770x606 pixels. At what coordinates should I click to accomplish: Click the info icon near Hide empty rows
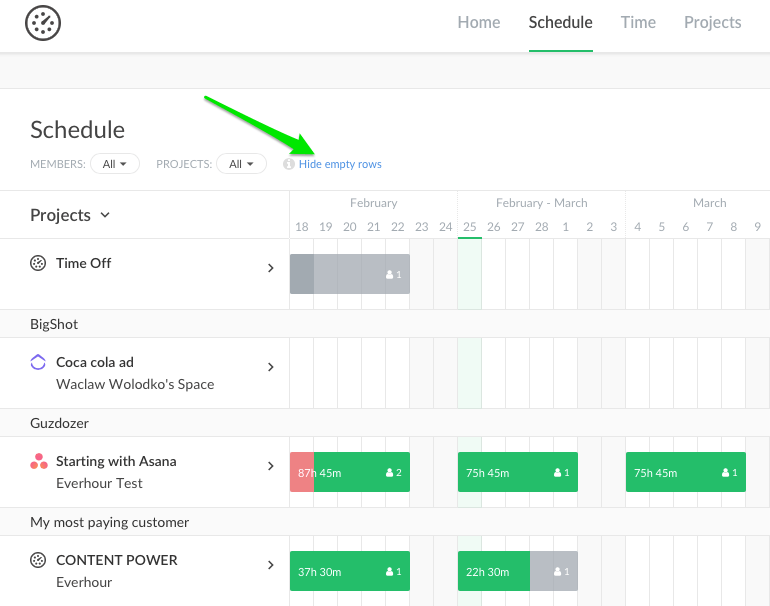289,164
